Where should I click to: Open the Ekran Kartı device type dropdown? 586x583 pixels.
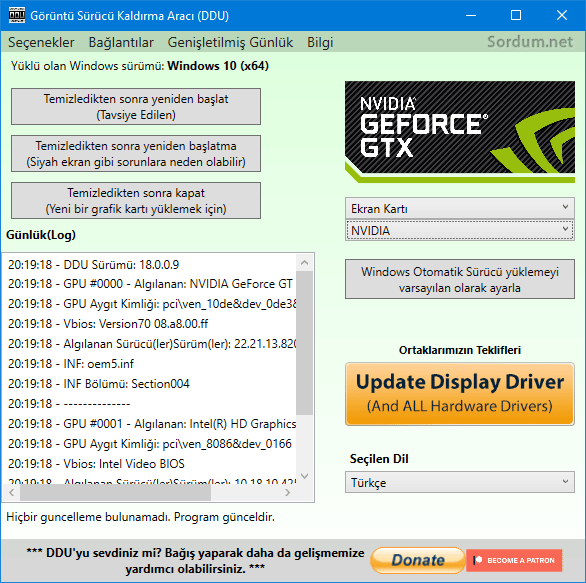[x=460, y=209]
